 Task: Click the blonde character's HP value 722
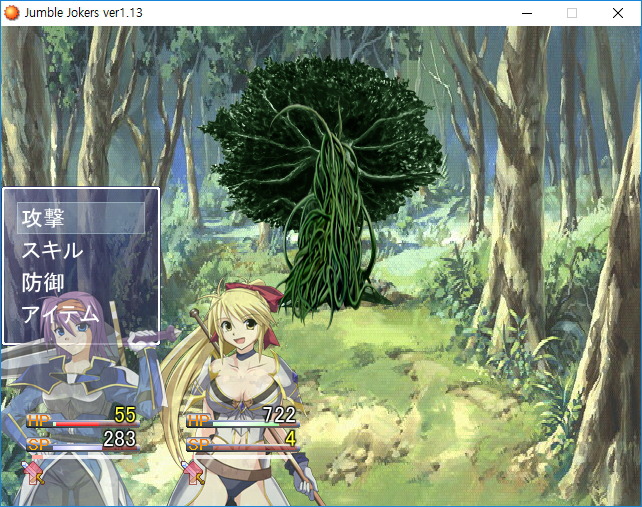pos(279,414)
